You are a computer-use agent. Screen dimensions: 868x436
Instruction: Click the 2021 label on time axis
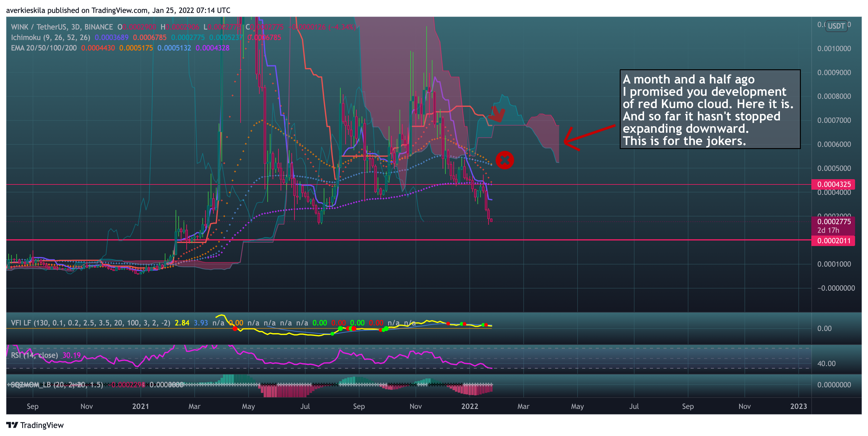pyautogui.click(x=140, y=406)
